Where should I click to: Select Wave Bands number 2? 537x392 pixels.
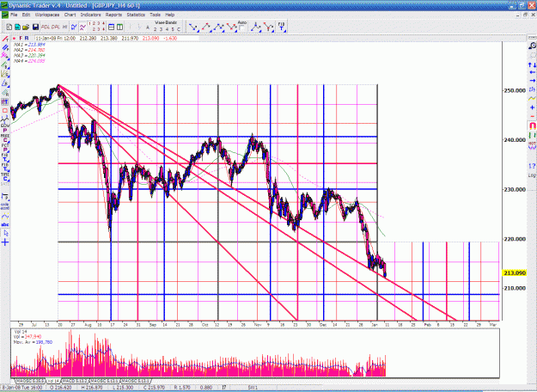coord(156,29)
